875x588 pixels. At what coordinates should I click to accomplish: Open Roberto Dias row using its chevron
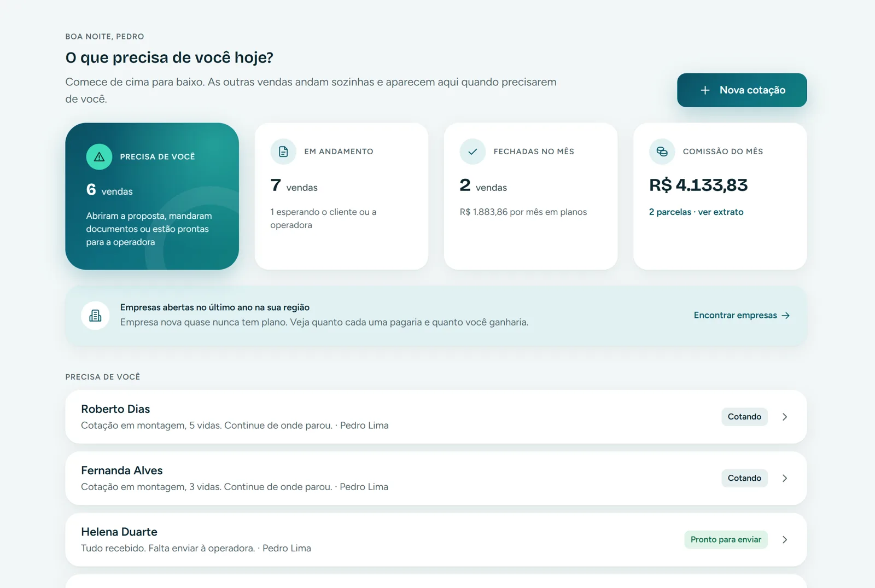tap(785, 417)
